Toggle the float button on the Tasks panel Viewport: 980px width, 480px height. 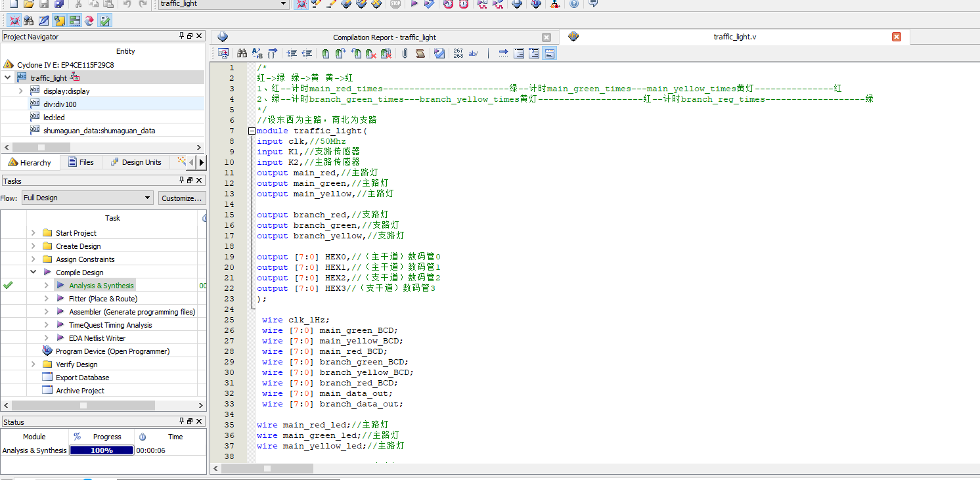click(x=190, y=180)
